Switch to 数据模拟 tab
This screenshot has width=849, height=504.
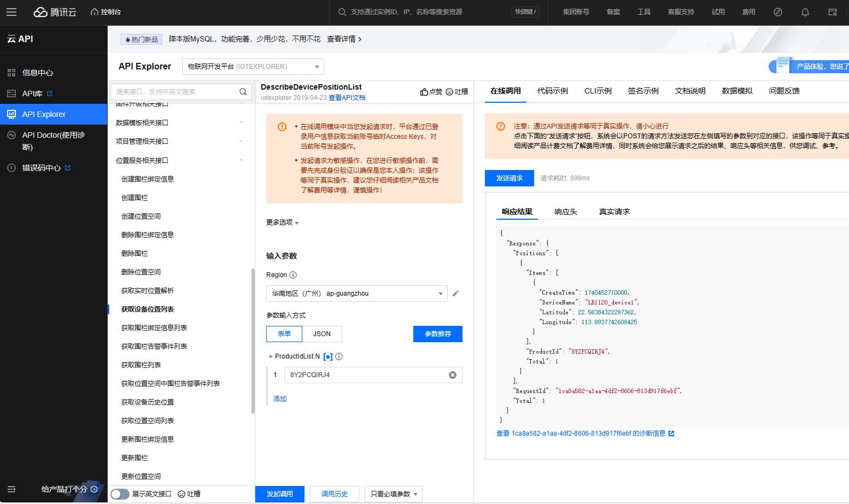(737, 91)
